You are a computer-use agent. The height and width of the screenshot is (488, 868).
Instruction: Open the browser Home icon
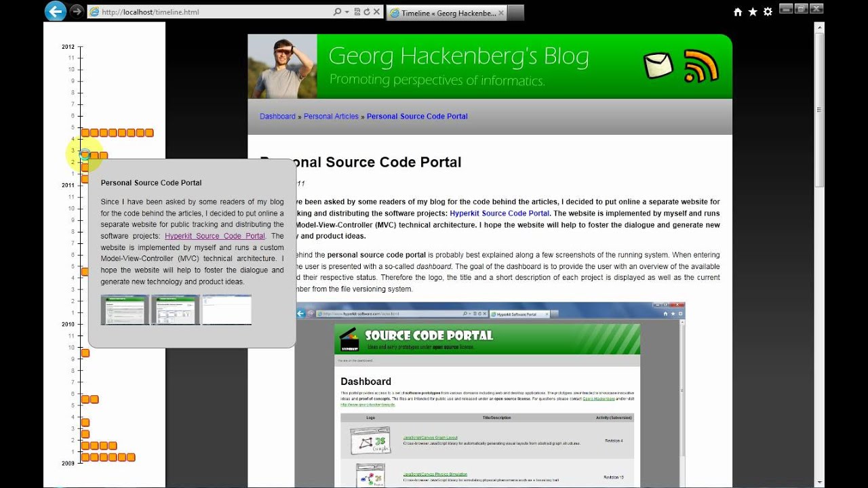738,12
